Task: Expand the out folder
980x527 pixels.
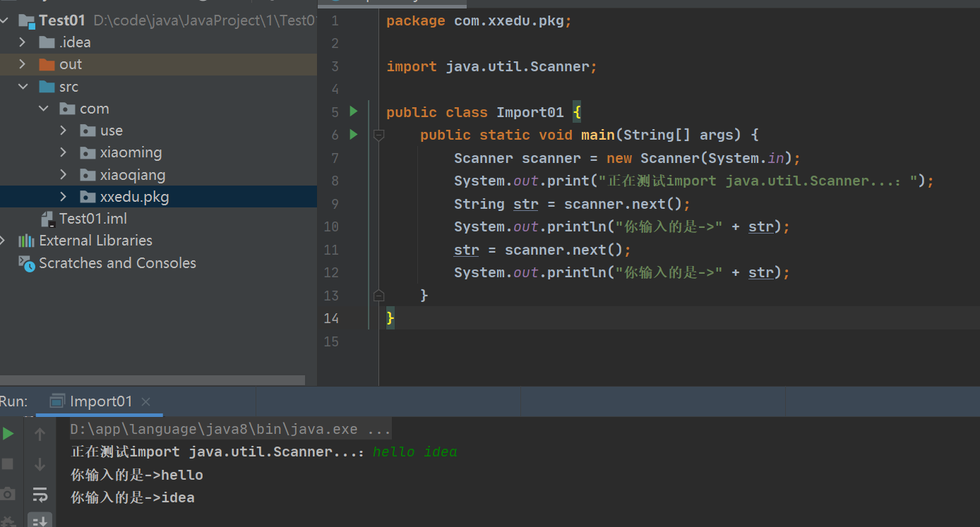Action: point(23,64)
